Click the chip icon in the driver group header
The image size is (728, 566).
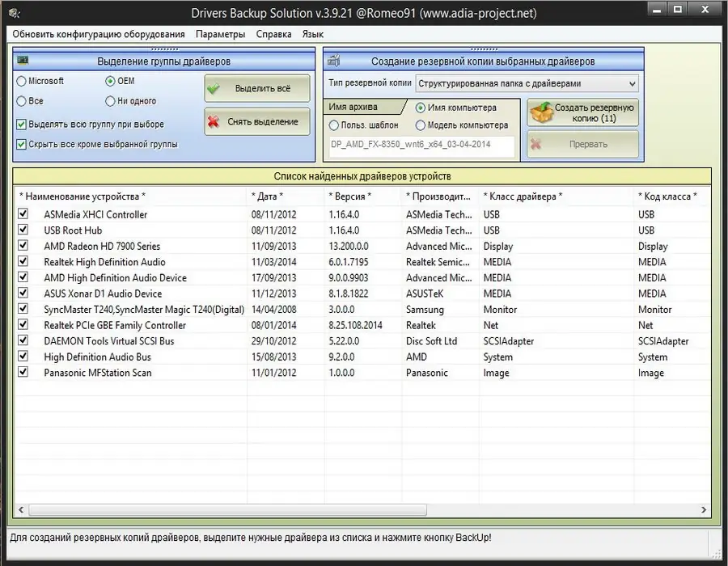(x=23, y=61)
